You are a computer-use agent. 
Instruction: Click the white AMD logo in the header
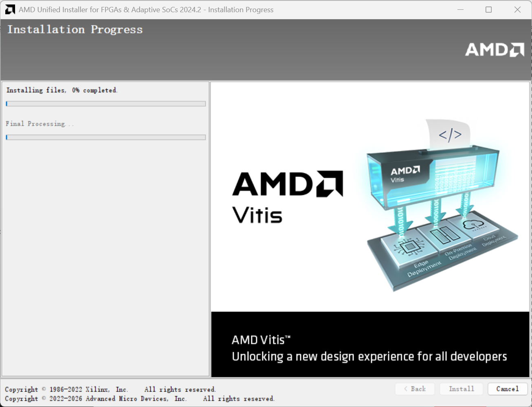(495, 50)
